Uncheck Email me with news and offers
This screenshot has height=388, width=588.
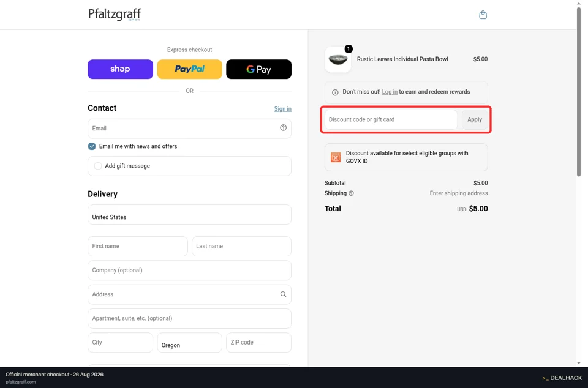point(92,146)
